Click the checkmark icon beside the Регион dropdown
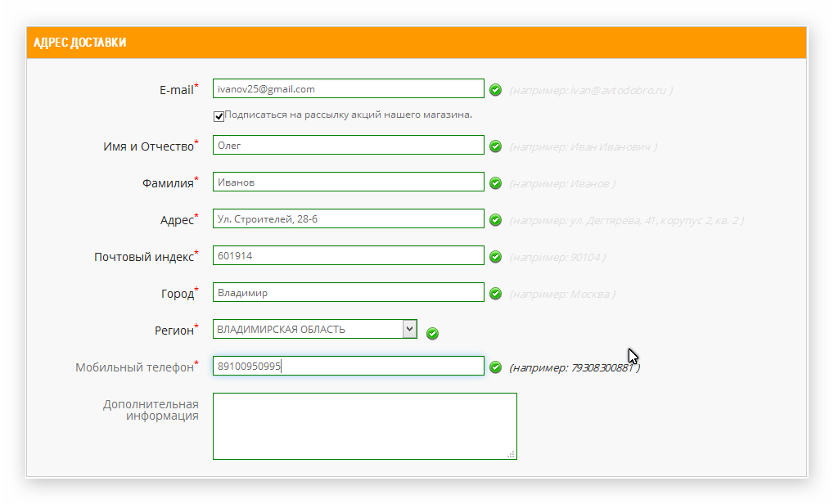Viewport: 834px width, 504px height. point(432,333)
